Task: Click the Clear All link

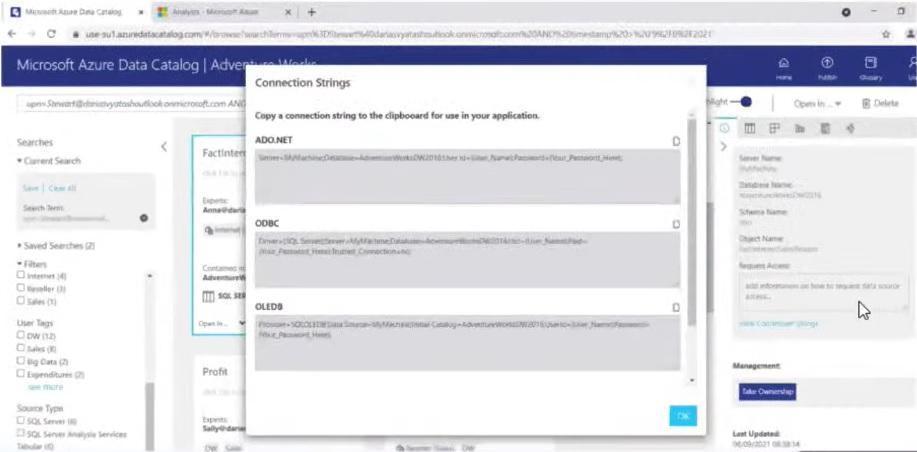Action: (62, 188)
